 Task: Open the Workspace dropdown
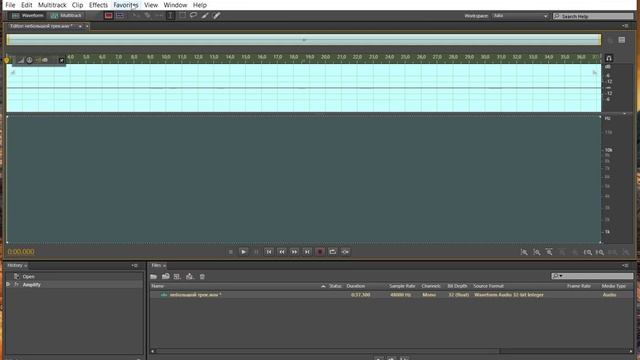point(520,16)
